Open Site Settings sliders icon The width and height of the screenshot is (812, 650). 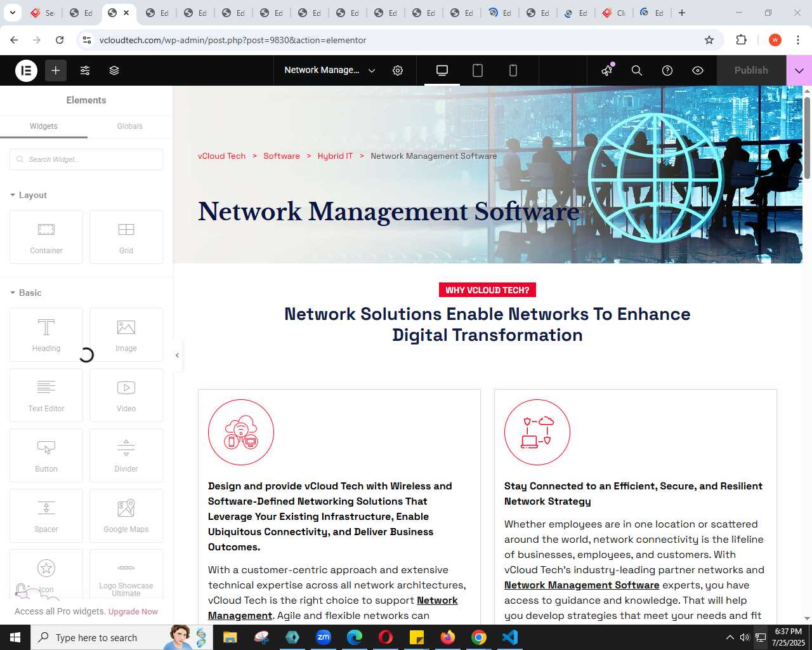coord(85,70)
